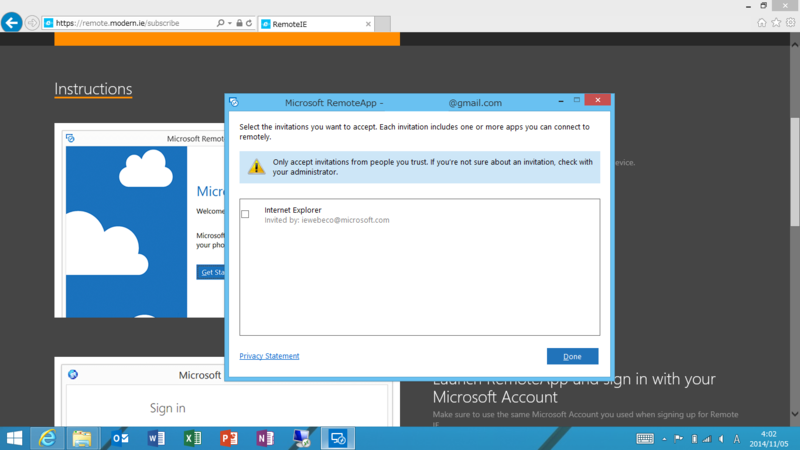This screenshot has height=450, width=800.
Task: Click the RemoteApp dialog title icon
Action: (234, 102)
